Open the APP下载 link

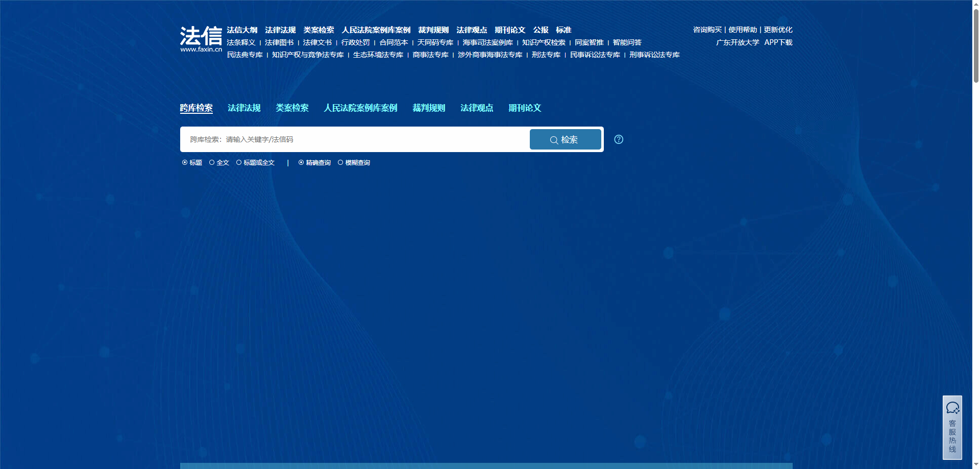point(778,42)
